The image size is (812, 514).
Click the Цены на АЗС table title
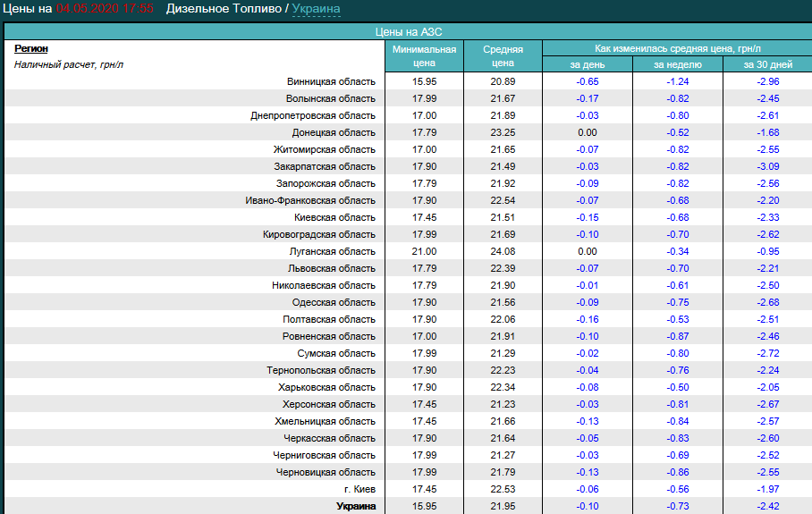tap(408, 31)
